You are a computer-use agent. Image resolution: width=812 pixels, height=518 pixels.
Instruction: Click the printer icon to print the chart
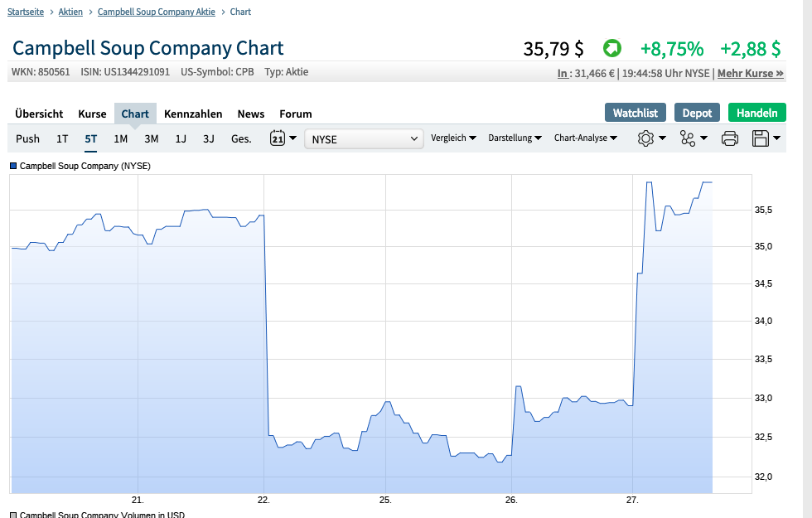point(729,138)
